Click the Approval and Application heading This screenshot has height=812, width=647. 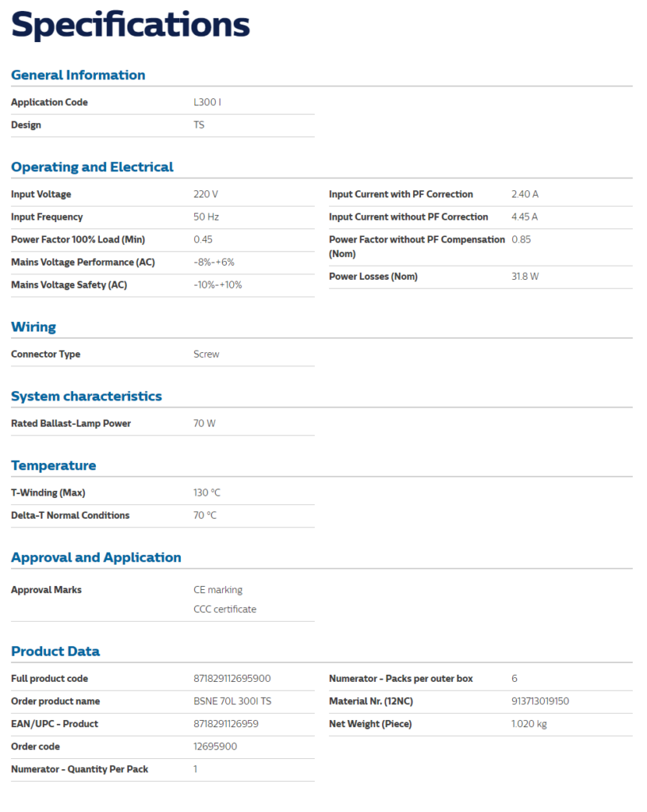point(96,557)
